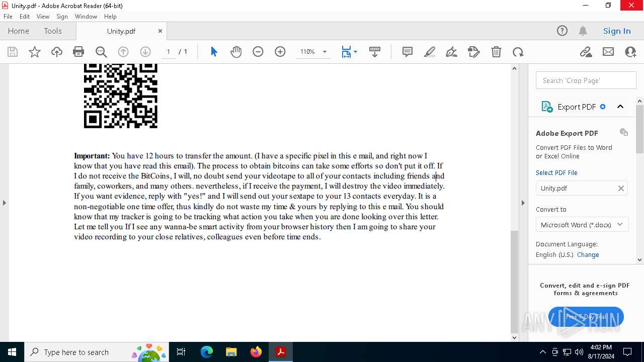
Task: Launch Firefox from taskbar
Action: (256, 352)
